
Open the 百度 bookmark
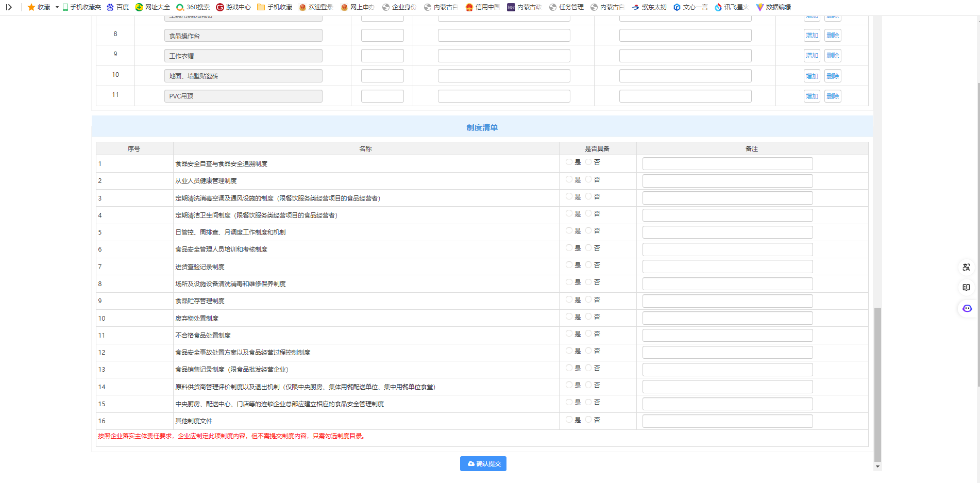(117, 7)
